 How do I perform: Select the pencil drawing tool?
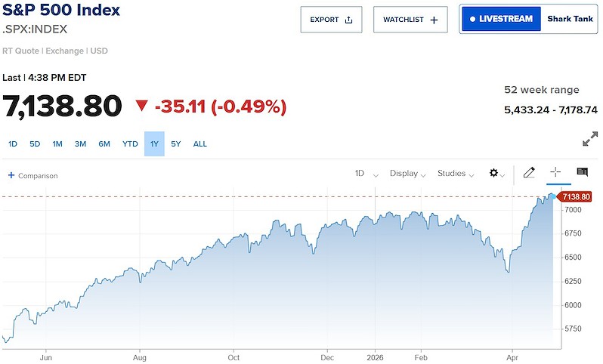coord(529,173)
